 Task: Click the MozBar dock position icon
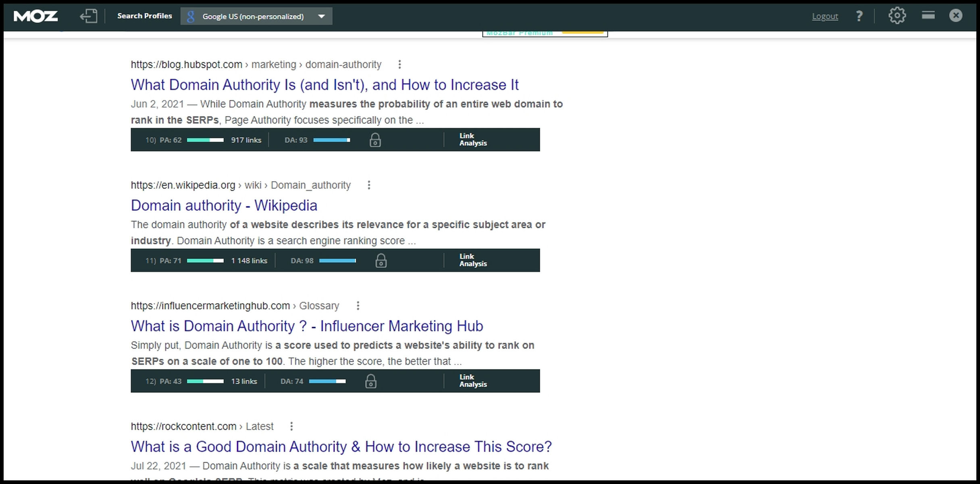tap(928, 15)
